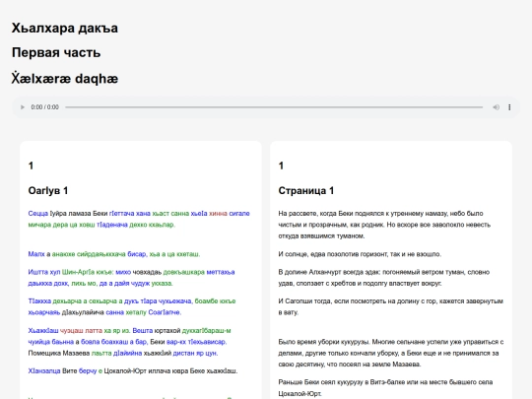Click the paragraph starting "В долине Алханчурт"
The image size is (532, 399).
[x=384, y=278]
